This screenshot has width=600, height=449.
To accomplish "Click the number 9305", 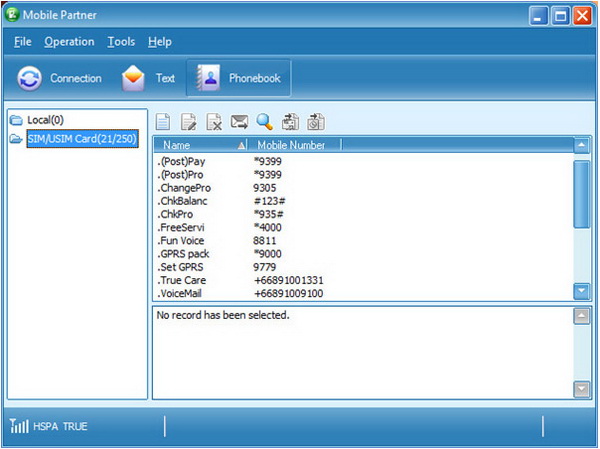I will [x=264, y=188].
